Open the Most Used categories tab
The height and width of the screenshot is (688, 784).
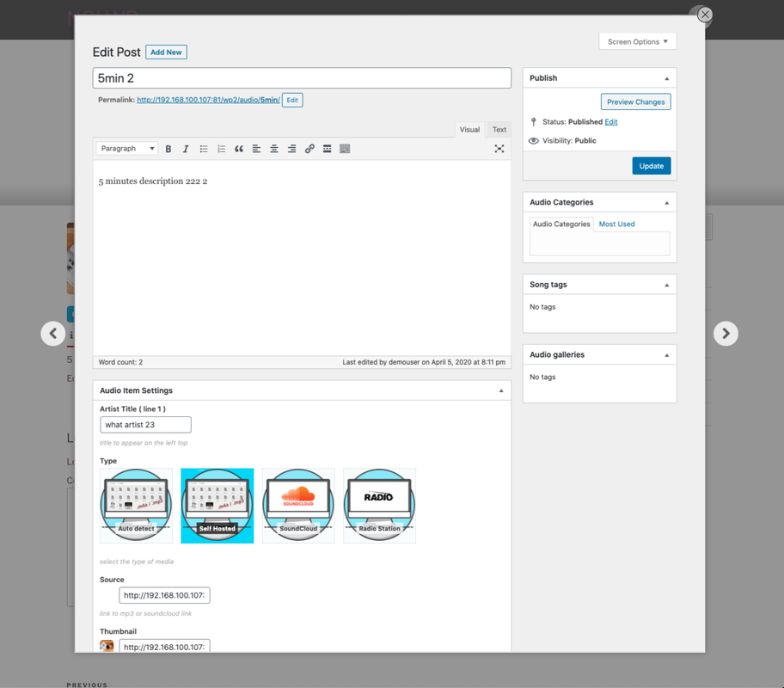click(x=616, y=224)
